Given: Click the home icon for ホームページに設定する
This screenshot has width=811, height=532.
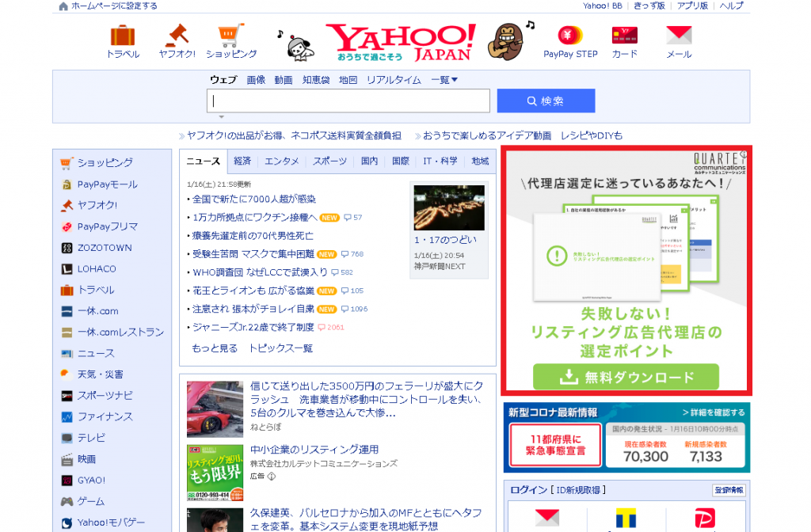Looking at the screenshot, I should [63, 6].
